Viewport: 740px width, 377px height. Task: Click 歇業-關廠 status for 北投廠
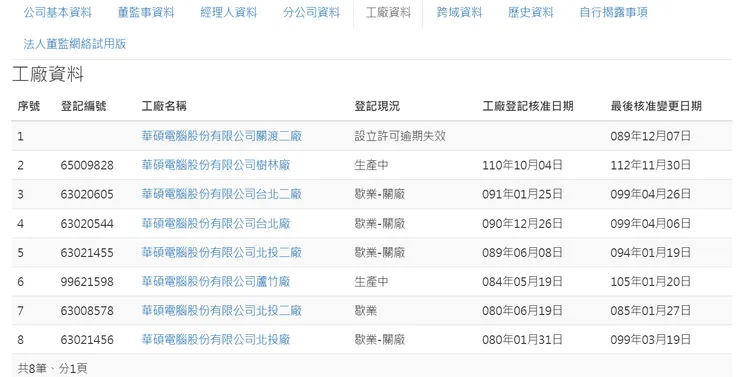[379, 340]
